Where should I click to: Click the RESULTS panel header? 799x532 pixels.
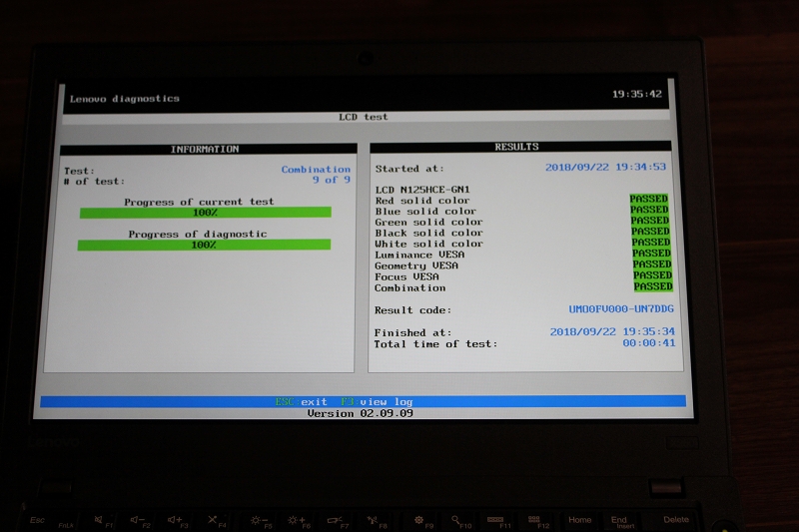(x=520, y=147)
